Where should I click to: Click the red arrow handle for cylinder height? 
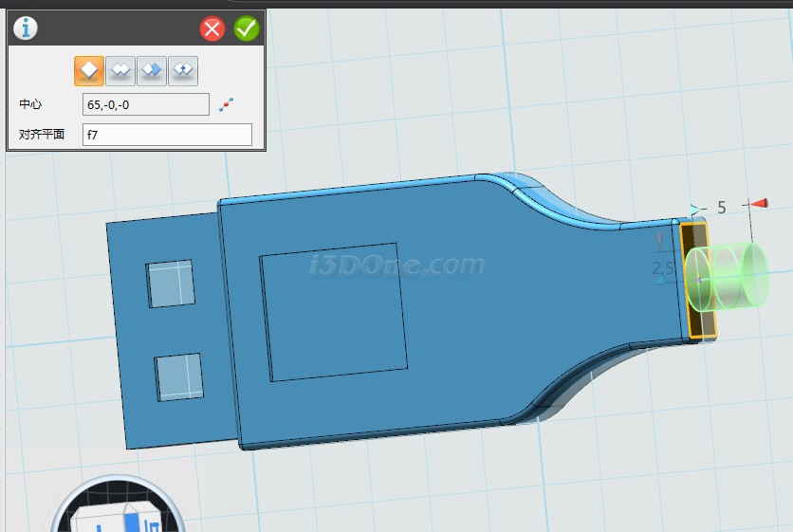pyautogui.click(x=759, y=203)
